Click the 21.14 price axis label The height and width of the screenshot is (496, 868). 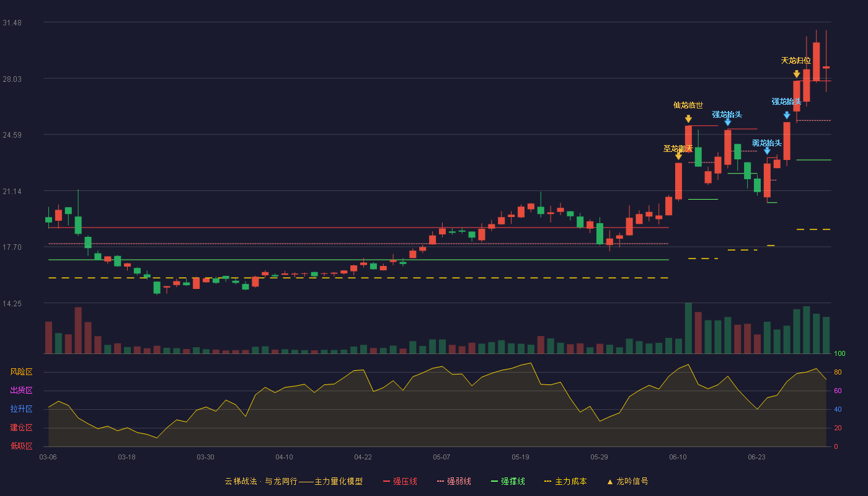click(x=12, y=192)
